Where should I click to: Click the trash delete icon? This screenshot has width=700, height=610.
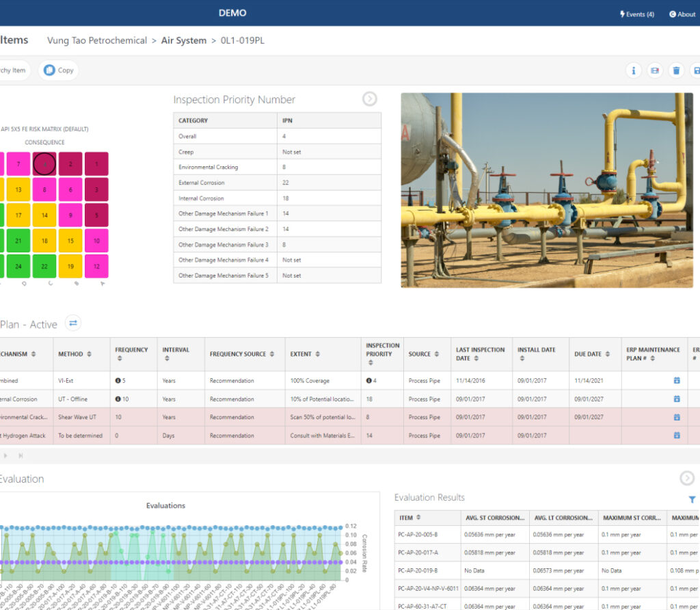click(676, 70)
